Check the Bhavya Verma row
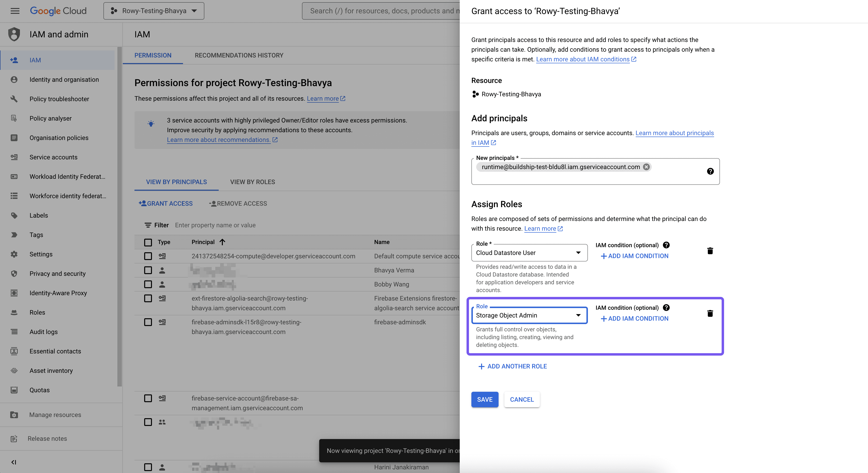 [148, 270]
